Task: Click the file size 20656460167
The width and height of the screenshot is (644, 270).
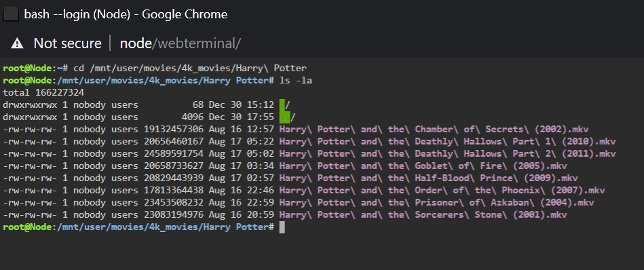Action: 173,142
